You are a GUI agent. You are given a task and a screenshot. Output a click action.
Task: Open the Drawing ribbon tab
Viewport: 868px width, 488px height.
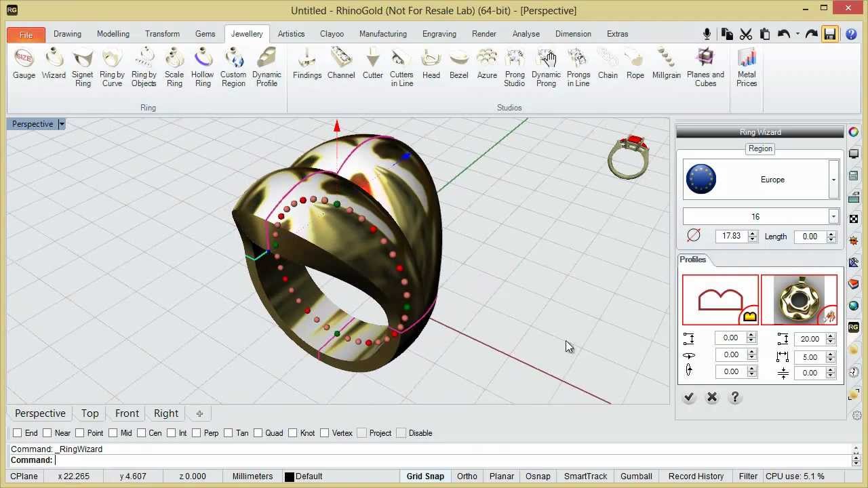(67, 34)
